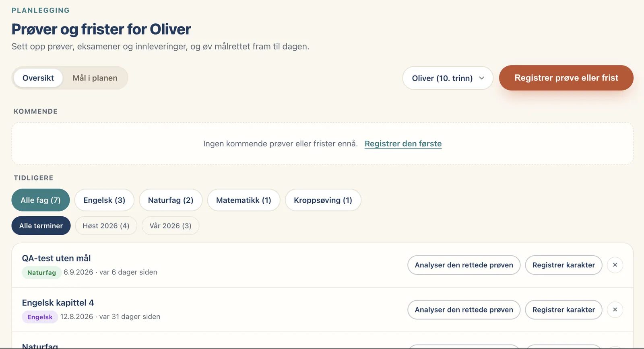Filter by Engelsk (3)

(104, 200)
